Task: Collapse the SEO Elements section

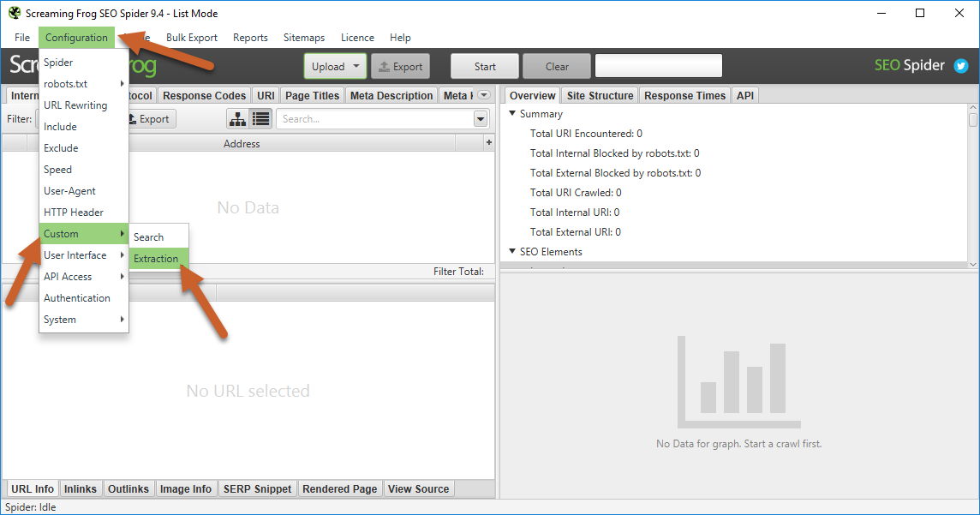Action: [x=512, y=252]
